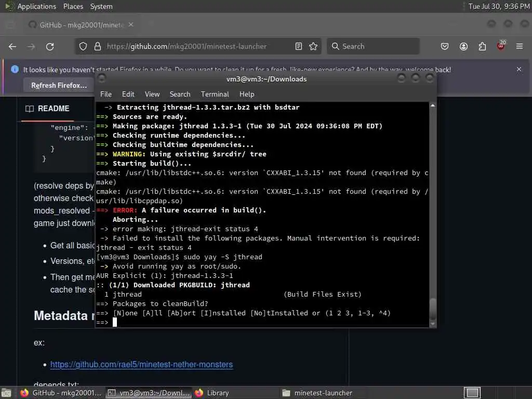This screenshot has width=532, height=399.
Task: Reload the GitHub page
Action: (50, 46)
